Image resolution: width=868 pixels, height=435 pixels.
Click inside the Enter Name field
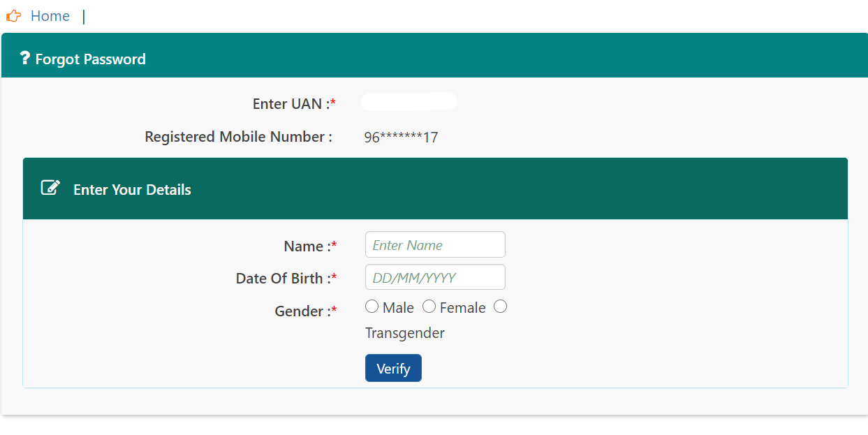point(434,244)
